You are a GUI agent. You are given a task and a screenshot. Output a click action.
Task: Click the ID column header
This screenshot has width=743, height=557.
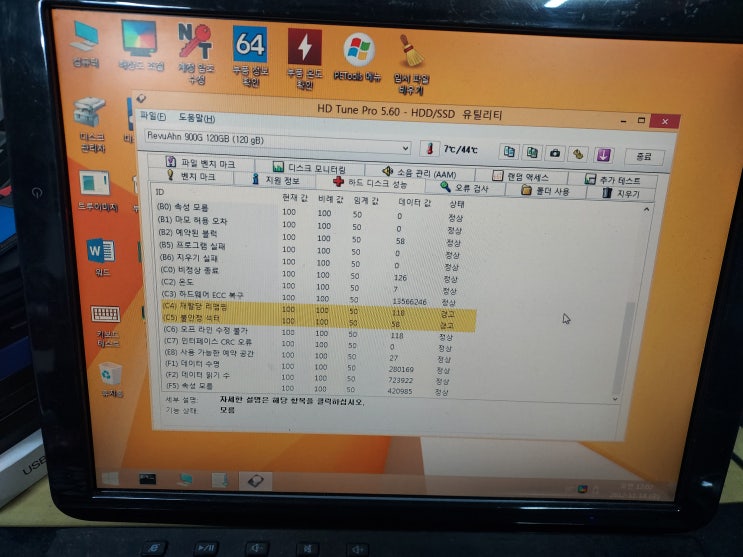pyautogui.click(x=160, y=192)
